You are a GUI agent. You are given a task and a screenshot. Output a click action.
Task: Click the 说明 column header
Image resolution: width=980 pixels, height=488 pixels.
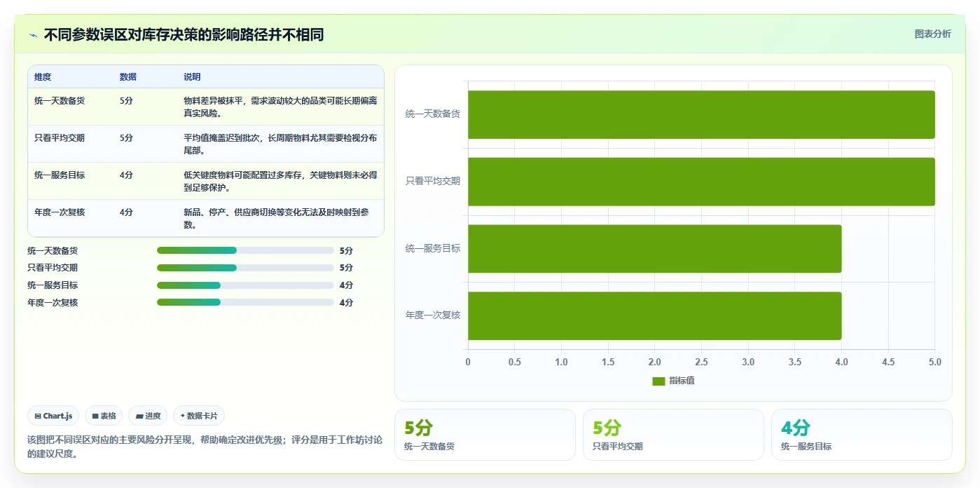click(x=192, y=77)
